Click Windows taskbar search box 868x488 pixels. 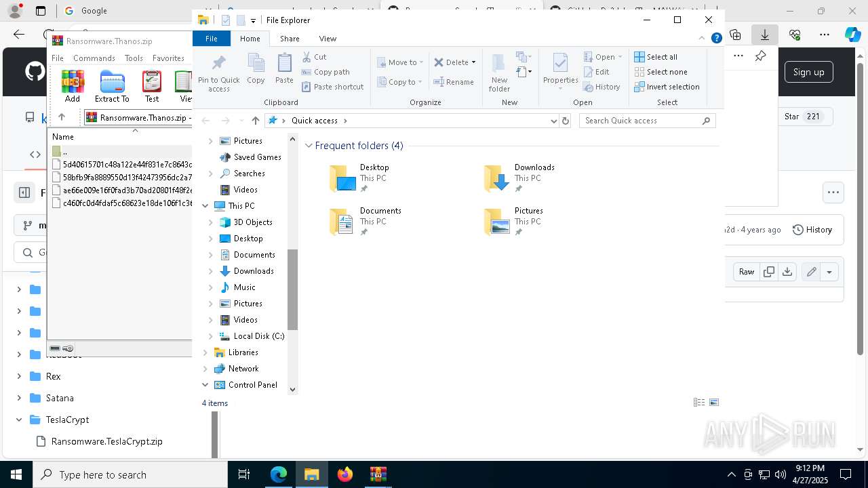[130, 474]
